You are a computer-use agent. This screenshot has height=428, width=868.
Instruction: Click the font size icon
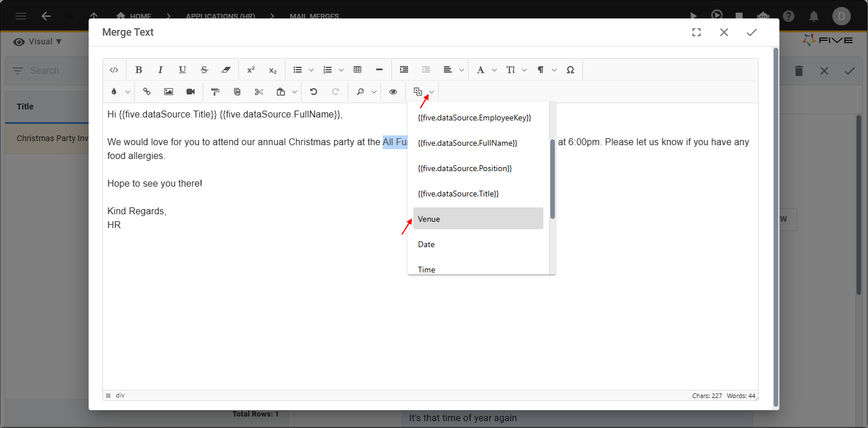tap(511, 70)
